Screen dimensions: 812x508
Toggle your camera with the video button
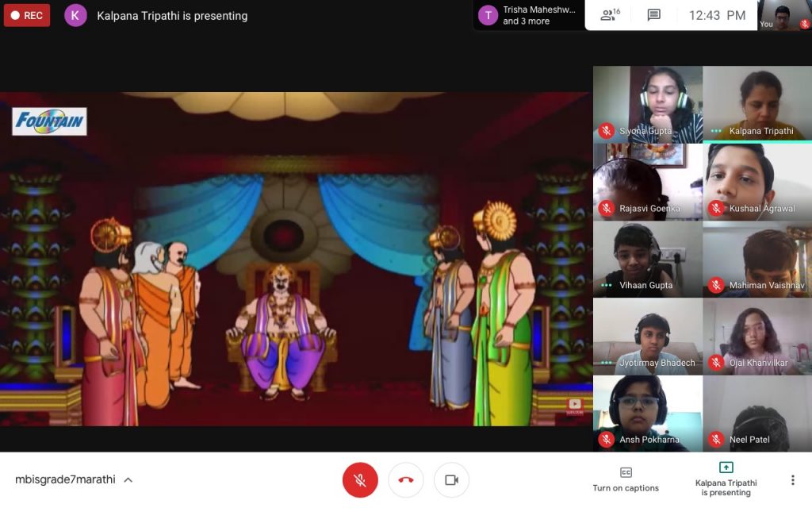click(451, 480)
